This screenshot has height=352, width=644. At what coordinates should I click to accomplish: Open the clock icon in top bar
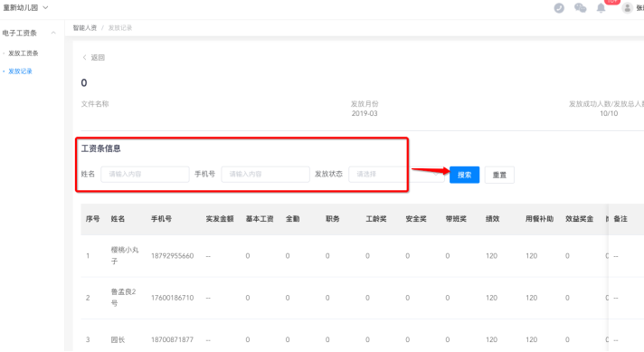pos(559,8)
